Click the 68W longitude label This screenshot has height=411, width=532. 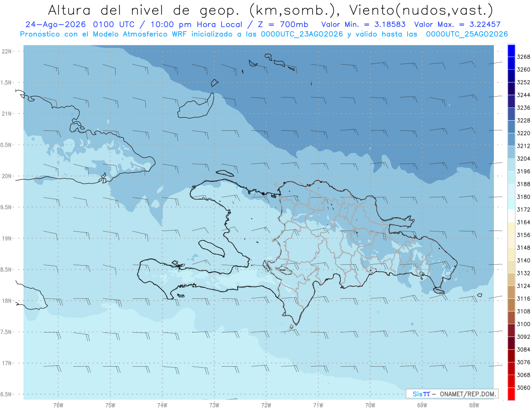[x=474, y=405]
